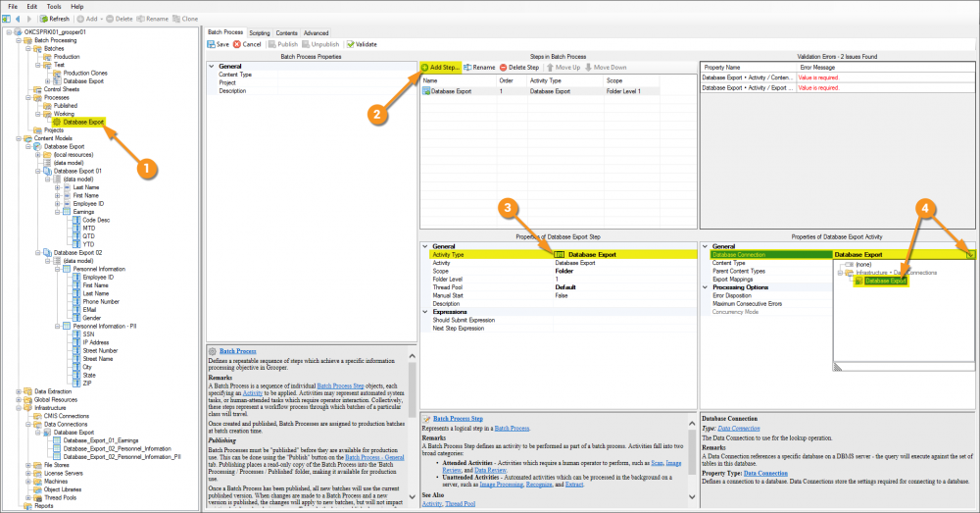Image resolution: width=980 pixels, height=513 pixels.
Task: Switch to the Batch Process tab
Action: (x=225, y=32)
